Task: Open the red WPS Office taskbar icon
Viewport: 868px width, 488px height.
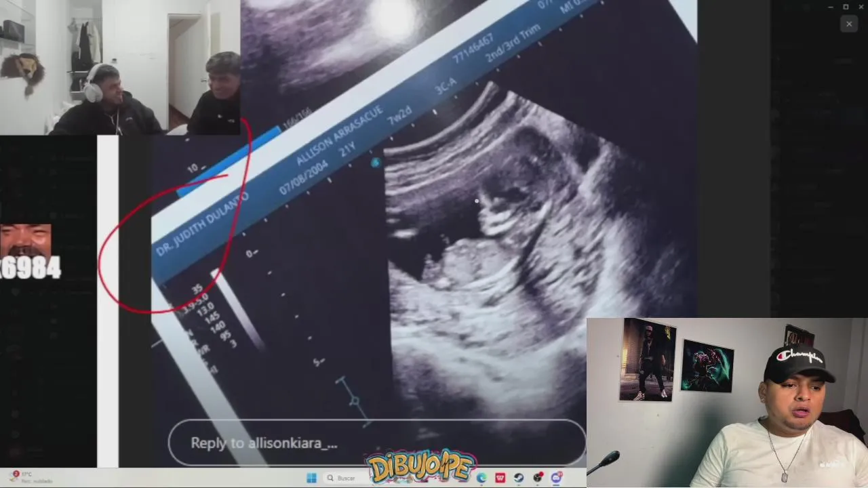Action: point(500,478)
